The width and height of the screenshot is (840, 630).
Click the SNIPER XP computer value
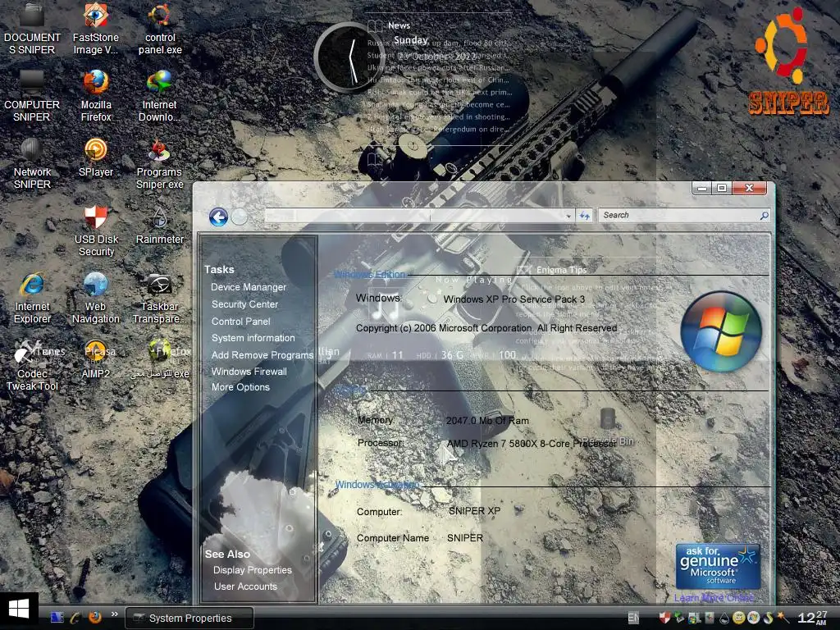coord(474,511)
